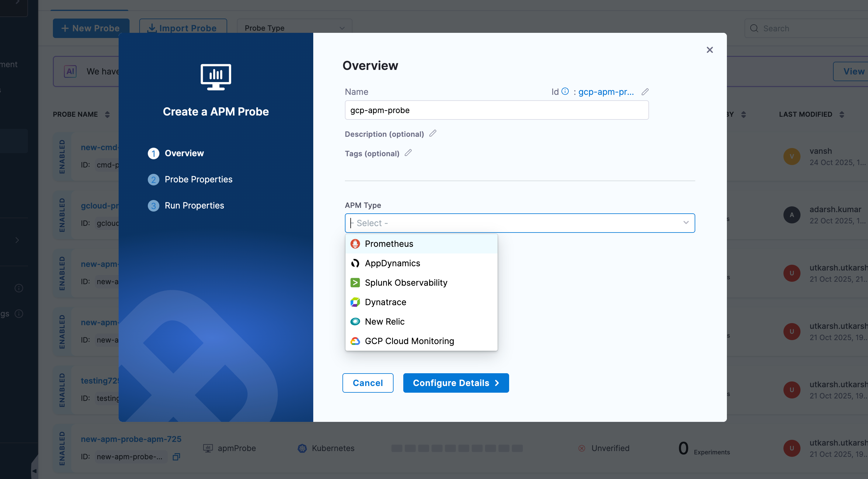Click Configure Details to proceed

[456, 383]
